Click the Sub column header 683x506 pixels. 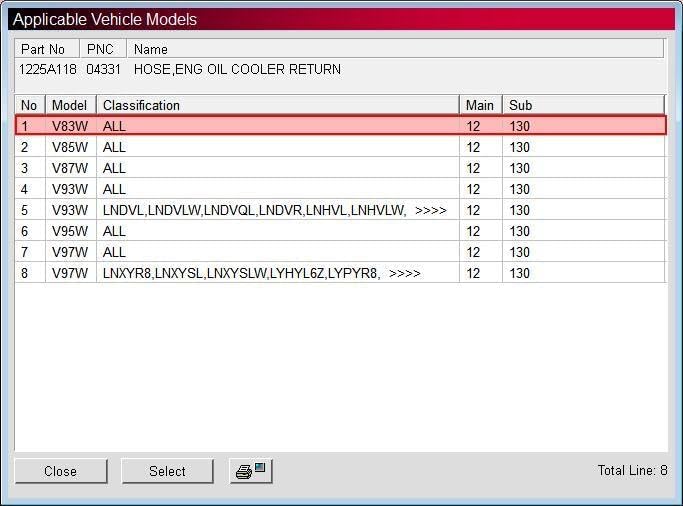584,105
